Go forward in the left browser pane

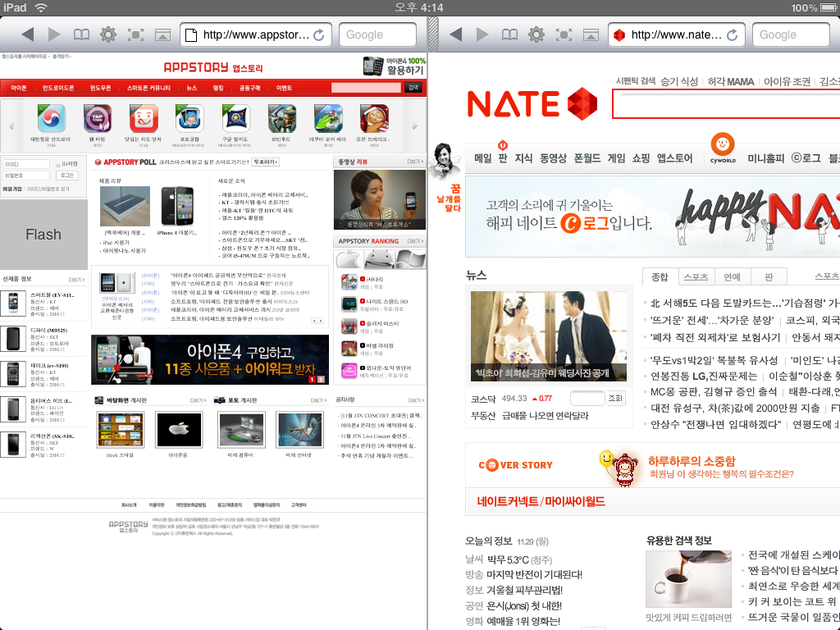[54, 34]
